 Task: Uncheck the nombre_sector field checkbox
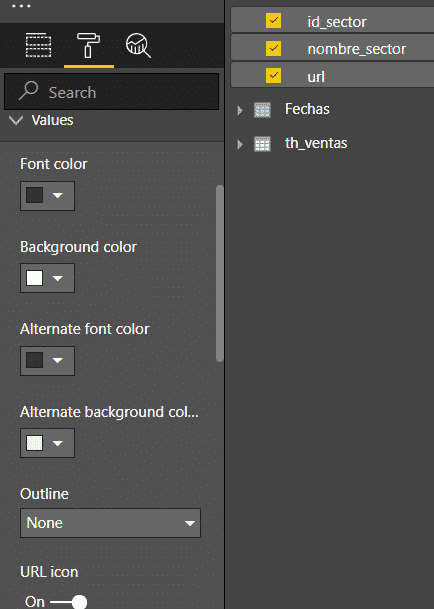(273, 48)
